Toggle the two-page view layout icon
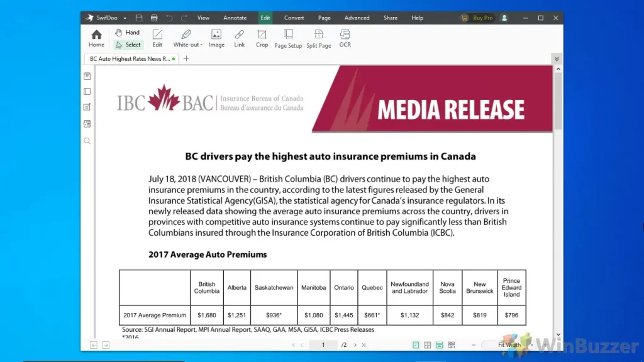 click(x=428, y=345)
